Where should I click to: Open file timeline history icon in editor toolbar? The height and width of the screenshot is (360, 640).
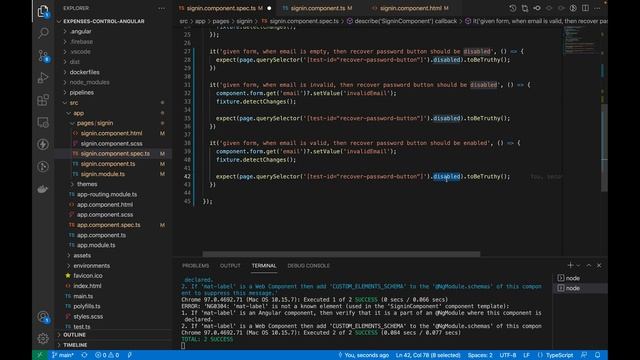pos(512,8)
